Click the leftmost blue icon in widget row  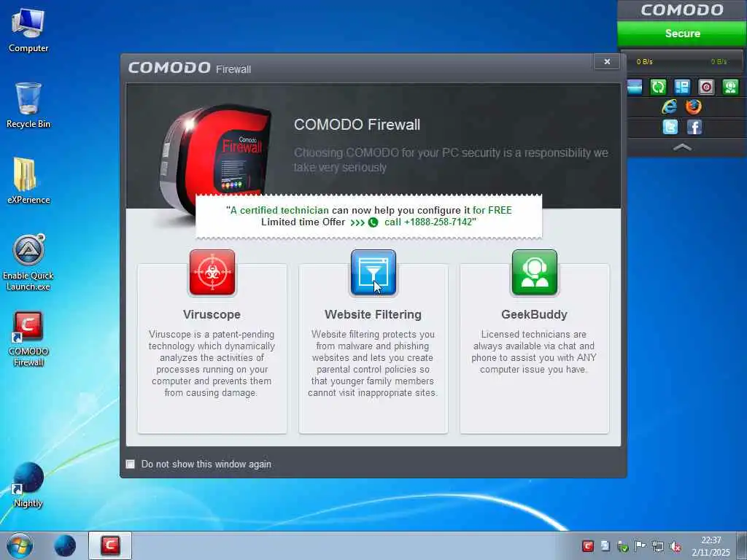tap(635, 87)
